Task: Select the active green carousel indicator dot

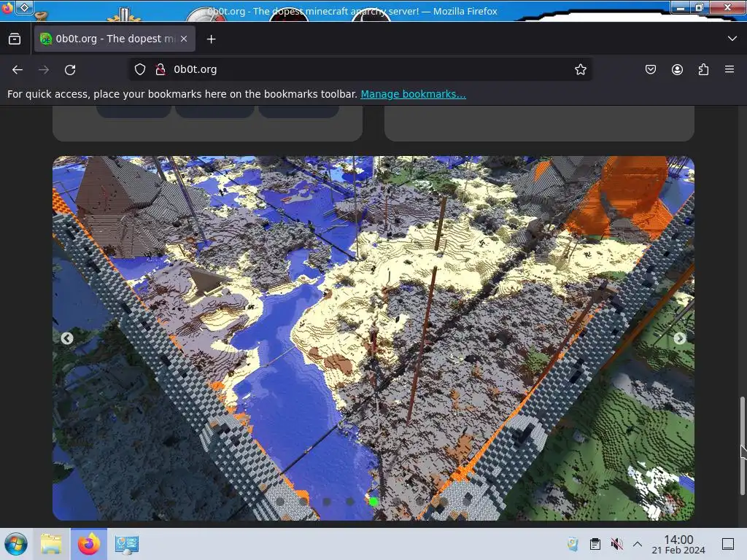Action: pos(374,502)
